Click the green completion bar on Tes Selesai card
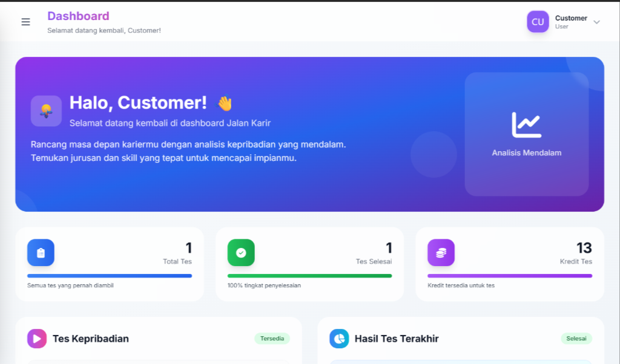 coord(309,275)
